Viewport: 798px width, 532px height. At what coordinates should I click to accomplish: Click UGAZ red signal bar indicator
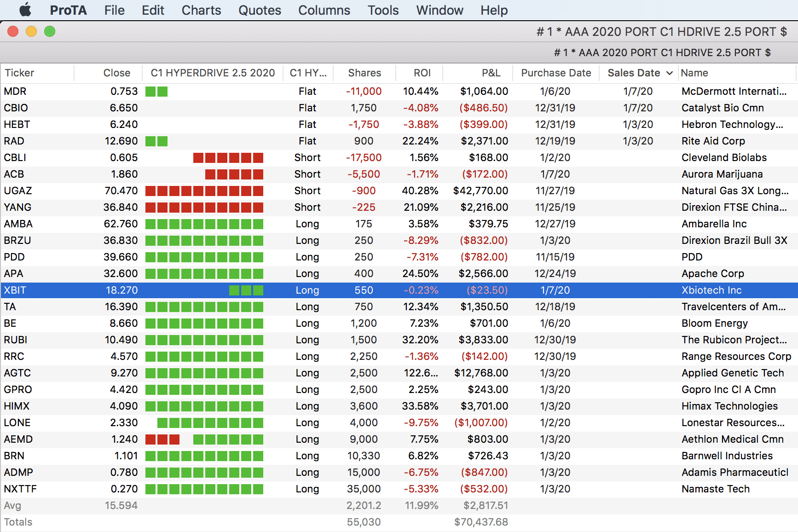tap(204, 191)
